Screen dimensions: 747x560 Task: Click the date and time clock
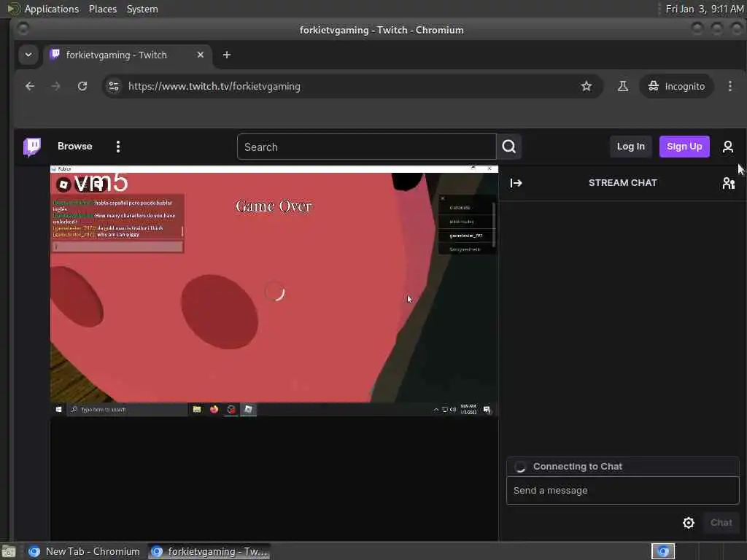[x=704, y=9]
